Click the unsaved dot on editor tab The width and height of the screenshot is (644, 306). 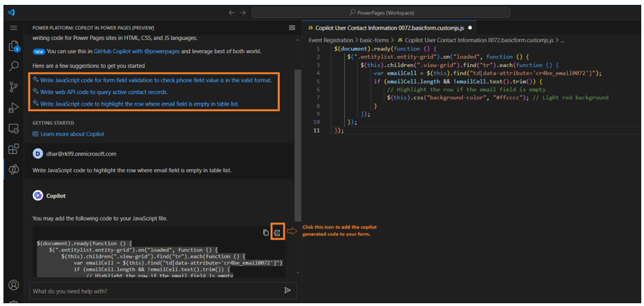pos(470,28)
